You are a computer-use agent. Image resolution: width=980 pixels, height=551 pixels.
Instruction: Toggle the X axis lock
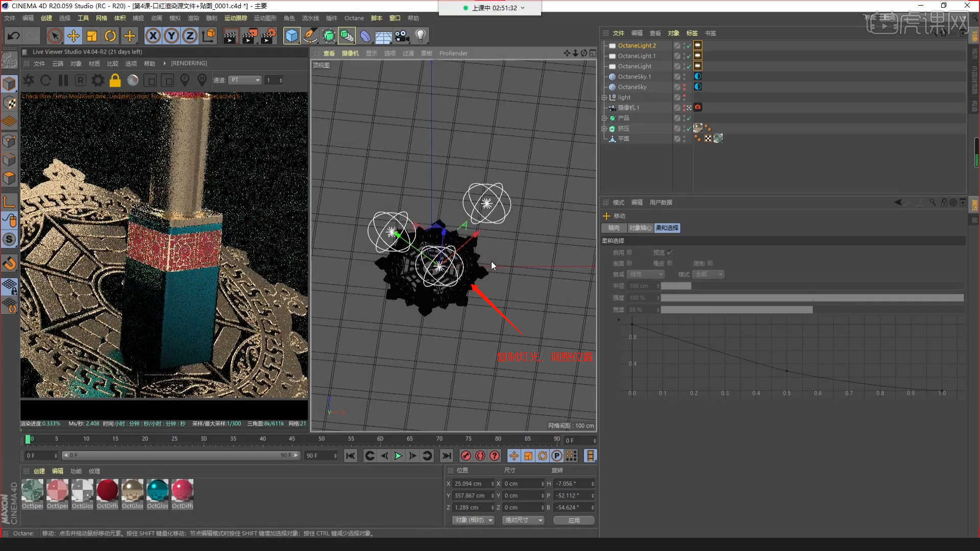click(153, 36)
